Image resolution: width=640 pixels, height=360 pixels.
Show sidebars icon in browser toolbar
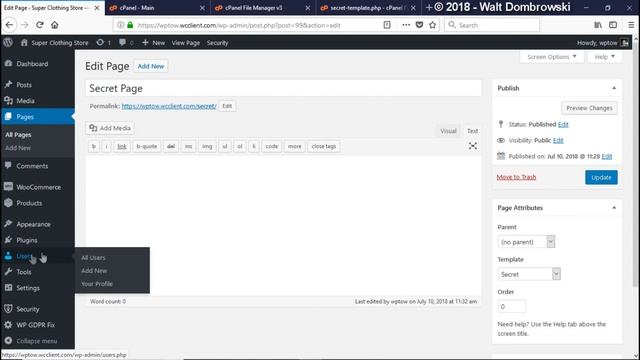[x=613, y=25]
